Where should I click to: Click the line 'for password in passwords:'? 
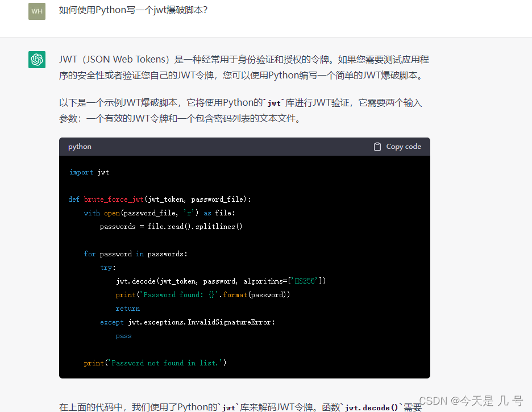(x=135, y=253)
